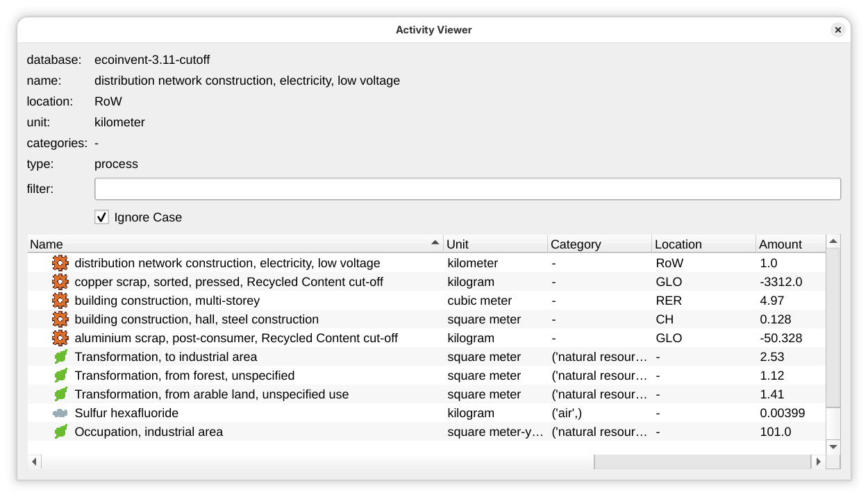Select 'building construction, hall, steel construction' name
Image resolution: width=868 pixels, height=497 pixels.
coord(197,319)
